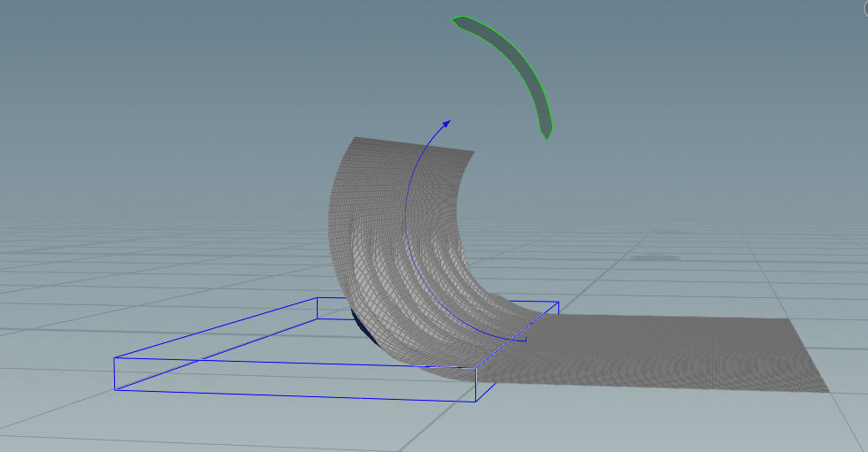This screenshot has width=868, height=452.
Task: Click the far right corner of flat mesh
Action: click(827, 390)
